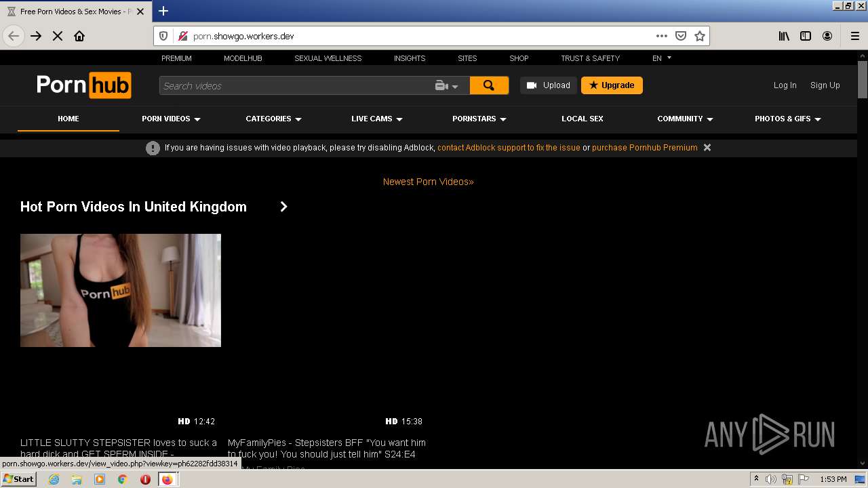The height and width of the screenshot is (488, 868).
Task: Show the browser sidebars
Action: click(806, 36)
